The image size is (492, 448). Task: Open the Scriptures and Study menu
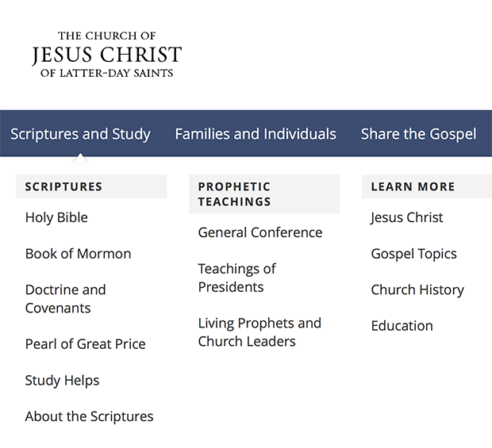[80, 134]
